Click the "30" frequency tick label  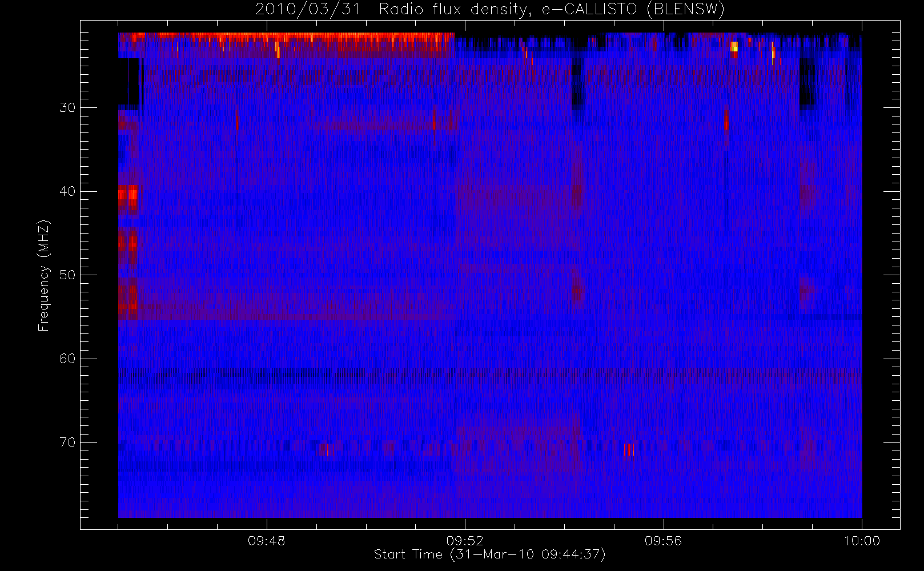click(67, 108)
